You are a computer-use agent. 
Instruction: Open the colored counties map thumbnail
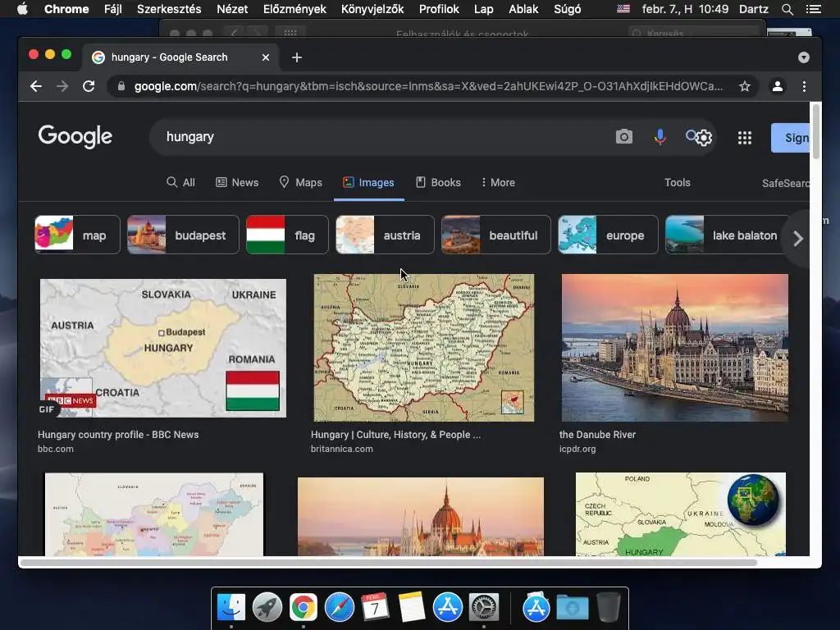point(154,514)
